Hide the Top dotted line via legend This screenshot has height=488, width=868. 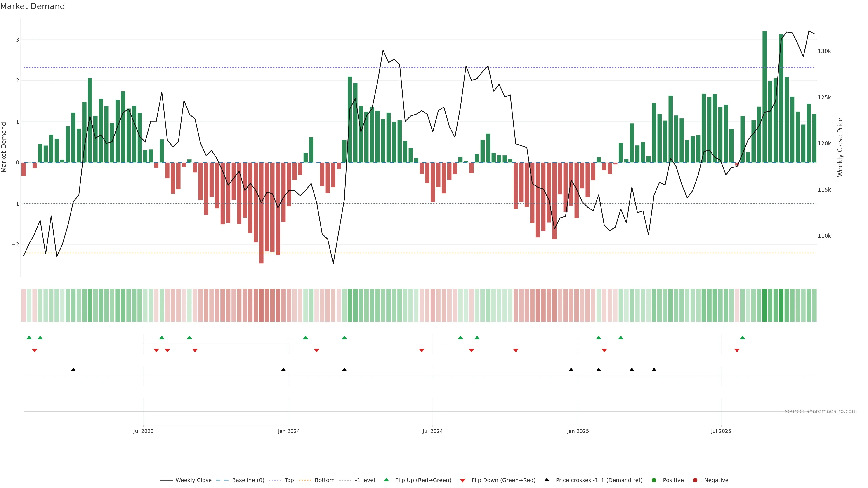289,480
